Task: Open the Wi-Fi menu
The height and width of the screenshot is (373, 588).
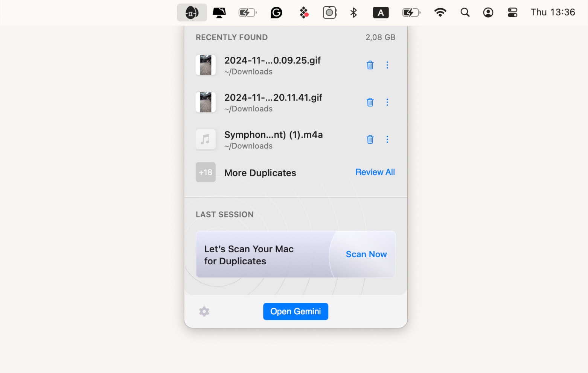Action: coord(440,12)
